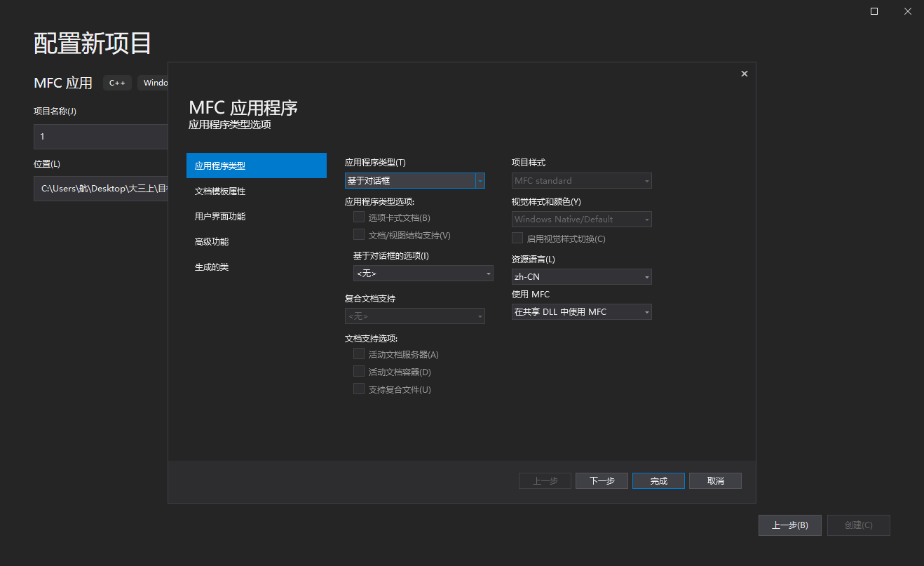The width and height of the screenshot is (924, 566).
Task: Toggle the 启用视觉样式切换 checkbox
Action: click(517, 238)
